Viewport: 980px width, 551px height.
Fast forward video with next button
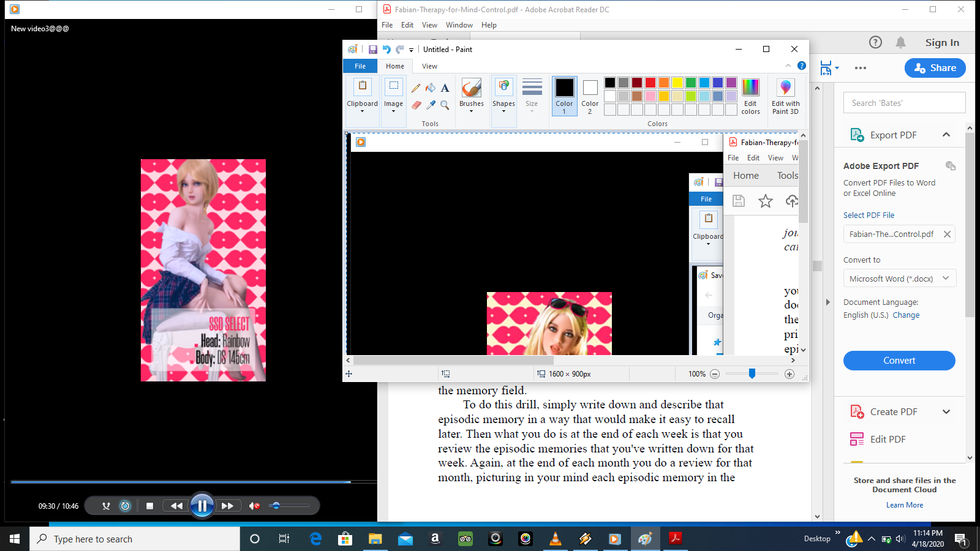pyautogui.click(x=227, y=506)
